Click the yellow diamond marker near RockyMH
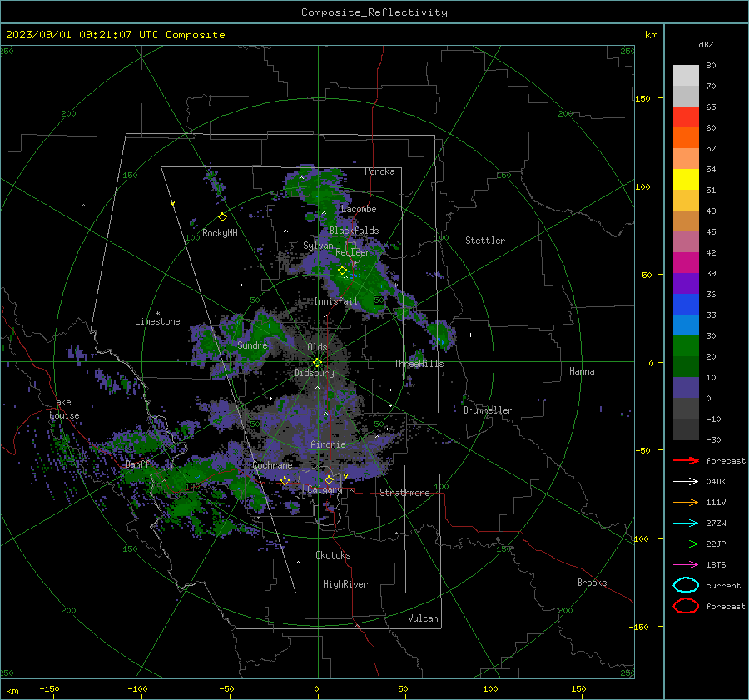 (222, 217)
